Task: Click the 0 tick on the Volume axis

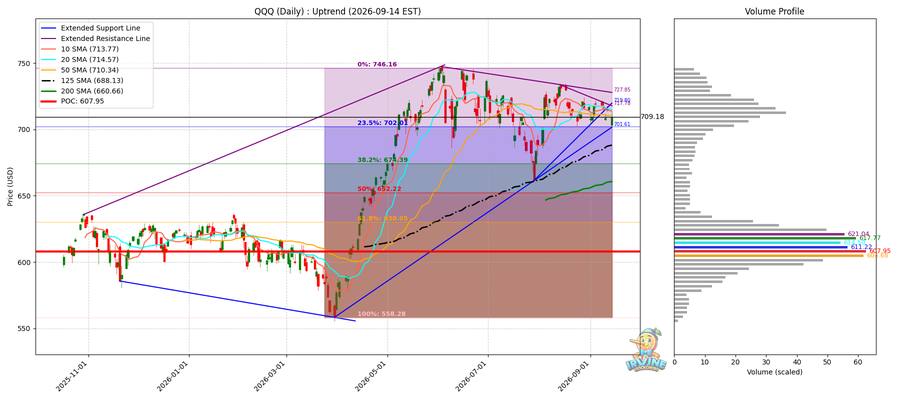Action: point(674,363)
